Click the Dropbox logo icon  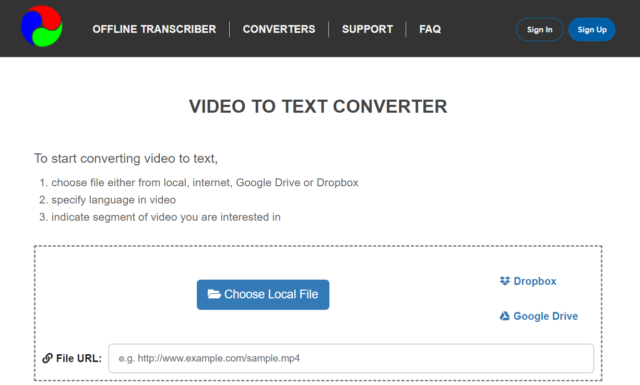505,281
